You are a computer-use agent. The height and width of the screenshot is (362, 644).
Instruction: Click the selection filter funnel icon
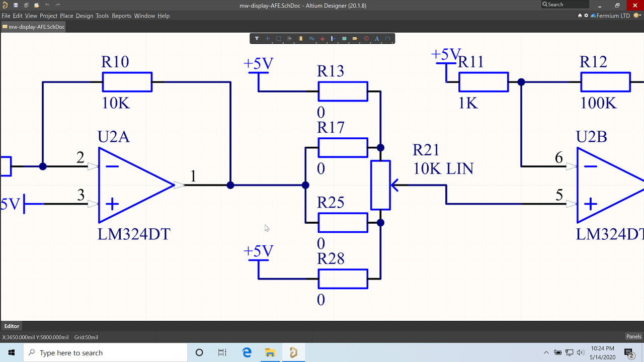pos(257,39)
